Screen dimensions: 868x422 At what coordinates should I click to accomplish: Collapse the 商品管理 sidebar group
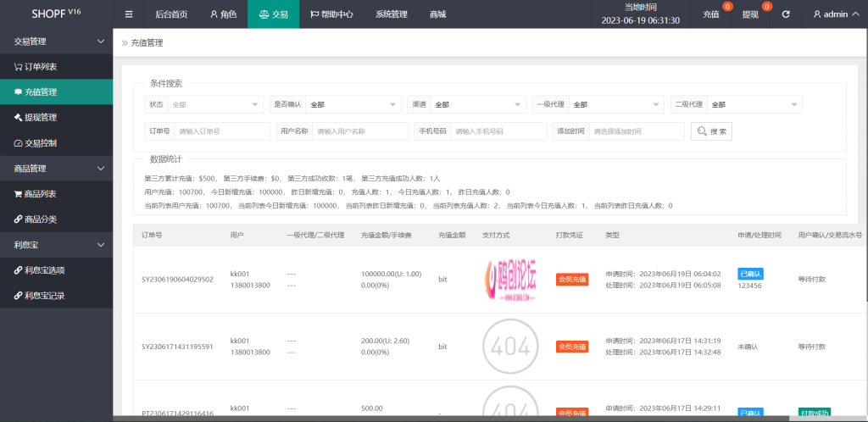pyautogui.click(x=57, y=169)
